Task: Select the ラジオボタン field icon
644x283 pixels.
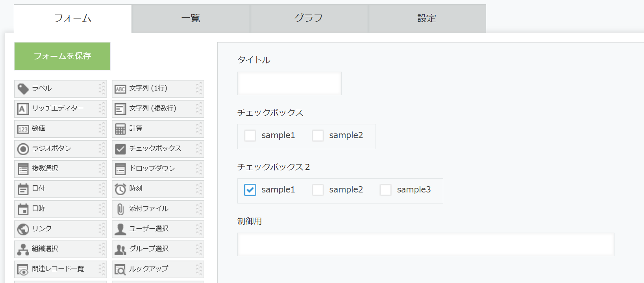Action: pyautogui.click(x=23, y=149)
